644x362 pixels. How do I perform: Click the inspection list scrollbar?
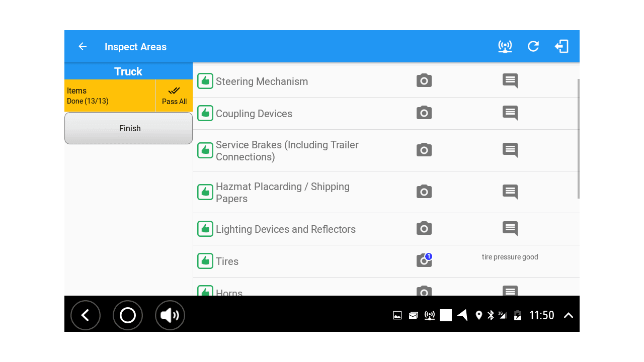(579, 139)
